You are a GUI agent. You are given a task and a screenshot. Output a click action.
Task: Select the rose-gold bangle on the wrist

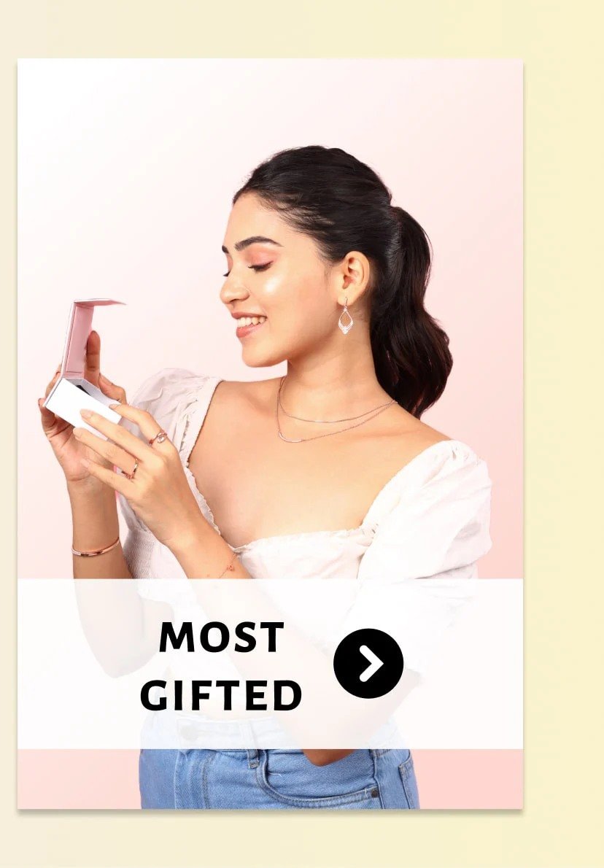[96, 548]
